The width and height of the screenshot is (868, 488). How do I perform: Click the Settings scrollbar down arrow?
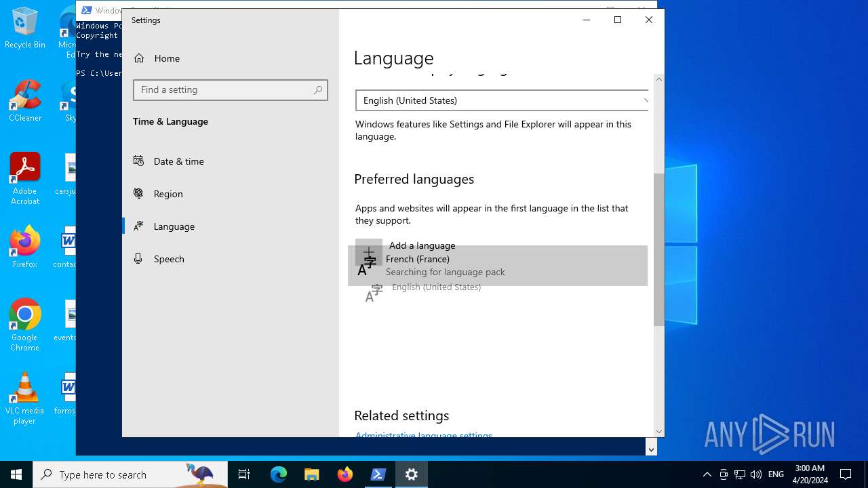pyautogui.click(x=658, y=431)
